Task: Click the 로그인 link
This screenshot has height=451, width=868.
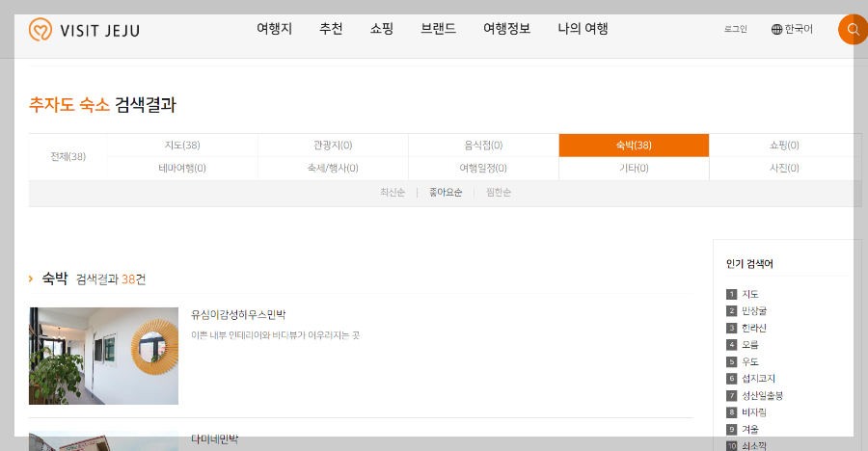Action: tap(735, 29)
